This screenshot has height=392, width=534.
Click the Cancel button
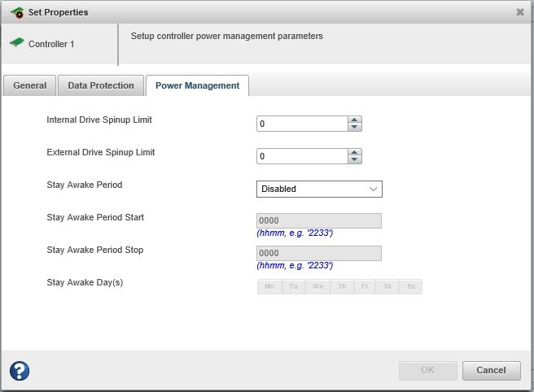point(491,370)
